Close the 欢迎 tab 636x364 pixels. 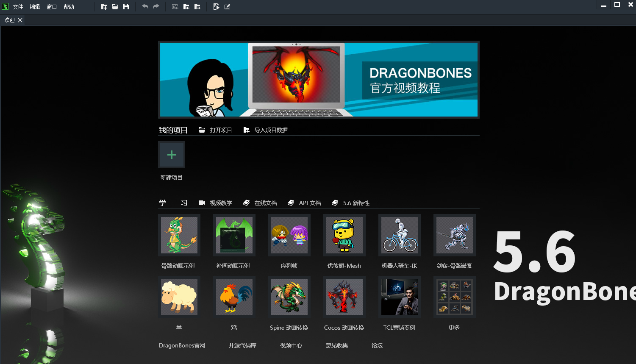(20, 20)
